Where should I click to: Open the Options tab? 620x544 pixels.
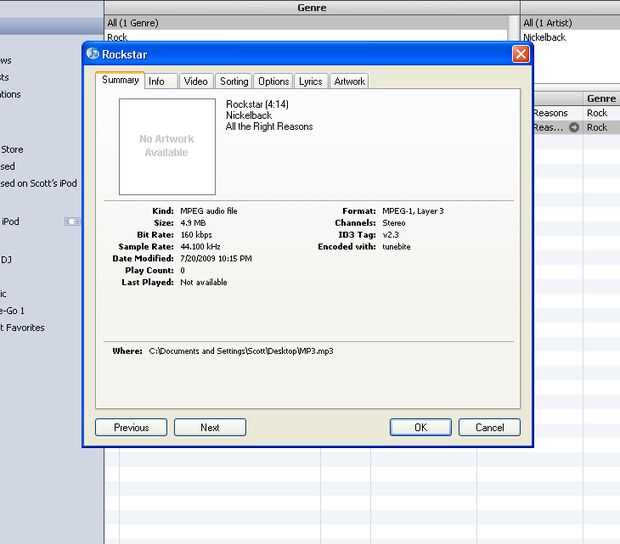tap(273, 81)
